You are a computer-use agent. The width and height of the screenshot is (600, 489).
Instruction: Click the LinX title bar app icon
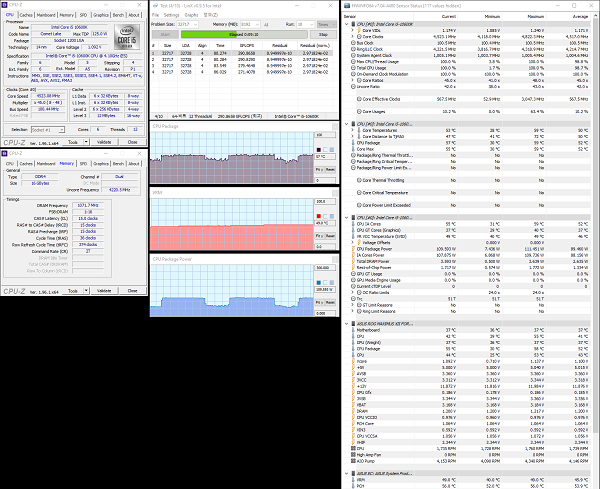point(155,6)
